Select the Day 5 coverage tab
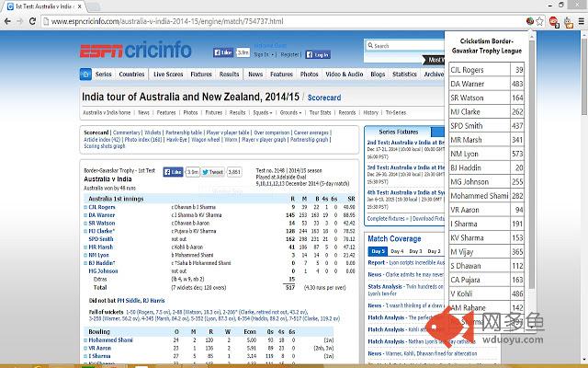 tap(378, 251)
